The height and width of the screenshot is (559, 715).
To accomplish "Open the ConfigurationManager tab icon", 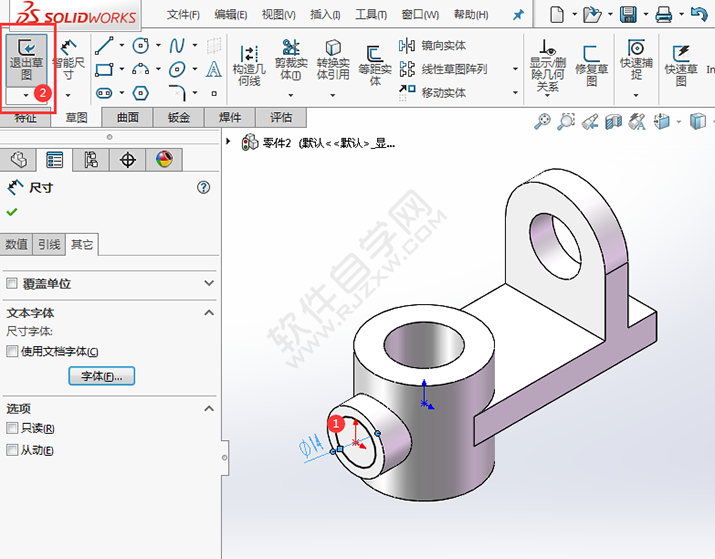I will coord(91,160).
